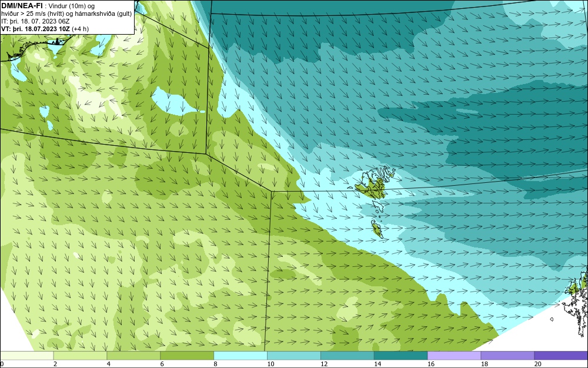Click the DMI/NEA-FI title text
This screenshot has width=588, height=368.
tap(21, 5)
